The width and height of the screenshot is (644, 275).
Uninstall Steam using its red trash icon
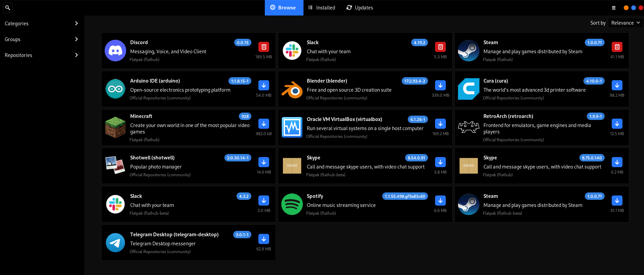pos(617,47)
